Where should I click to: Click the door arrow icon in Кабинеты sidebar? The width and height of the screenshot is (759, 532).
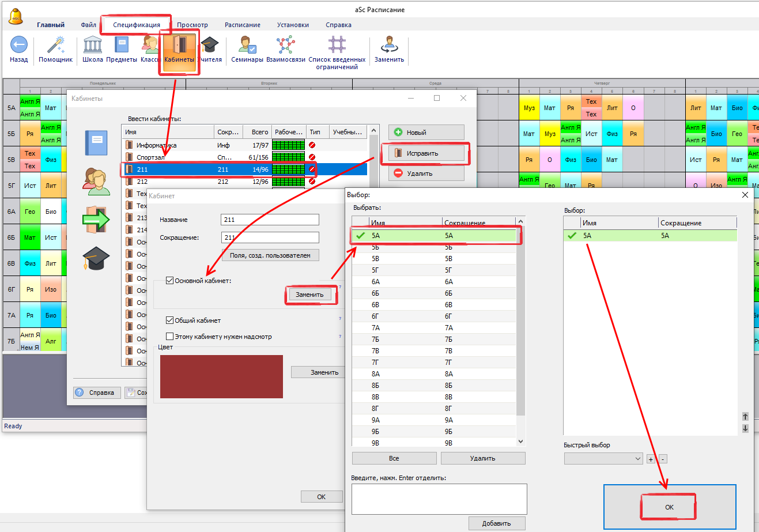click(96, 220)
